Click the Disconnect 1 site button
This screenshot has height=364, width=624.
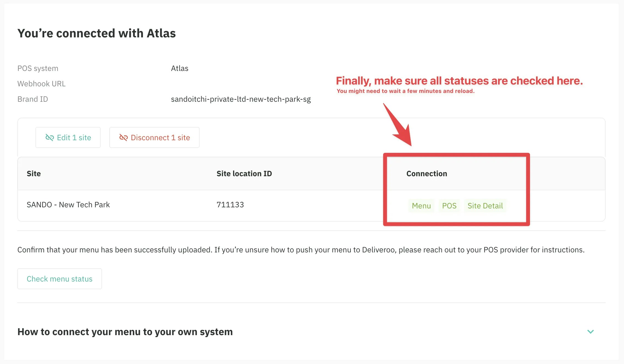(x=154, y=137)
